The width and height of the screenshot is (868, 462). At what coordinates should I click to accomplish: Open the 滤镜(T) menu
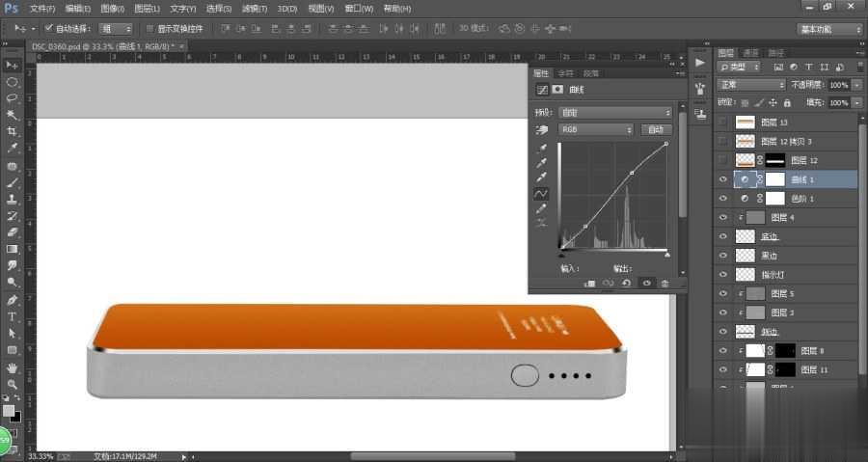254,9
